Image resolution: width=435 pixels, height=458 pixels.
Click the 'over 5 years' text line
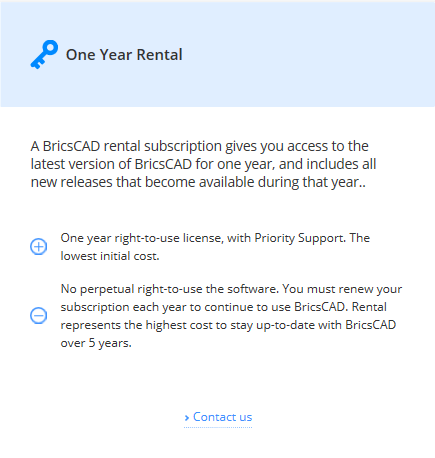[x=96, y=343]
